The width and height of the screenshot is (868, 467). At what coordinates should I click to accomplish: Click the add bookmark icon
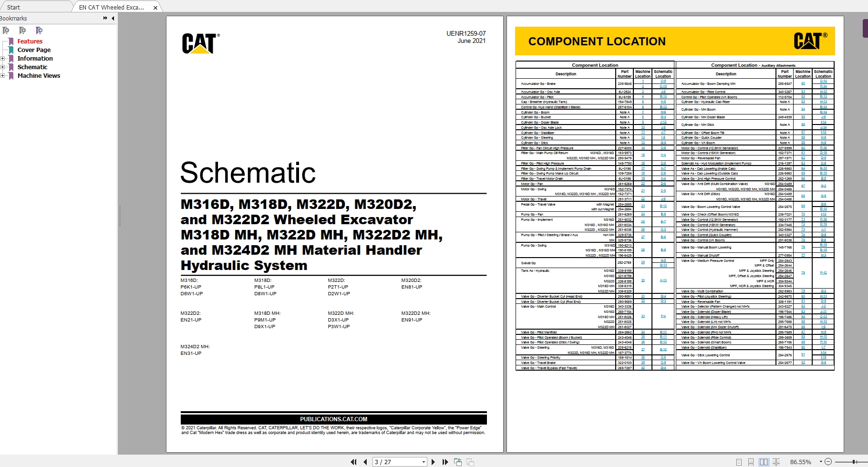(22, 31)
